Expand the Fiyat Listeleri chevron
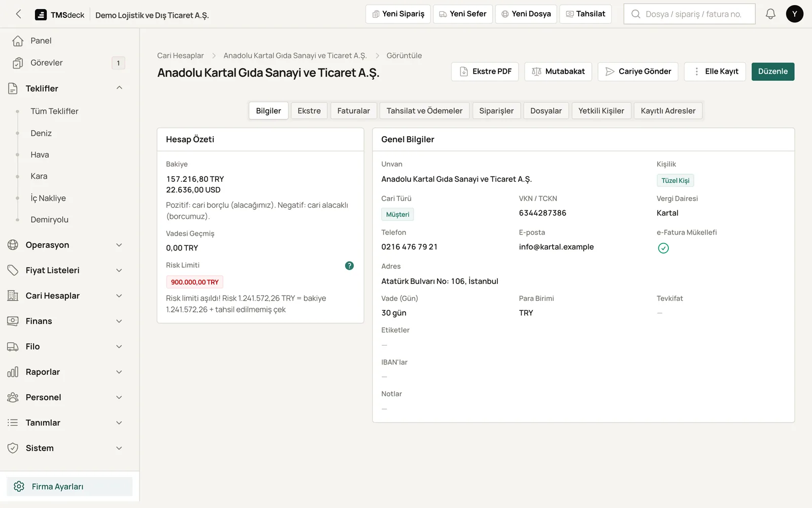 [119, 270]
